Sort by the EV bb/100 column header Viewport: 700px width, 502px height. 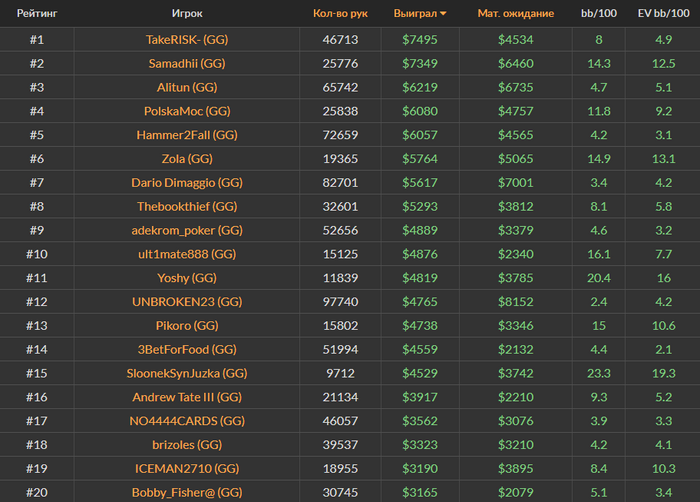point(661,14)
